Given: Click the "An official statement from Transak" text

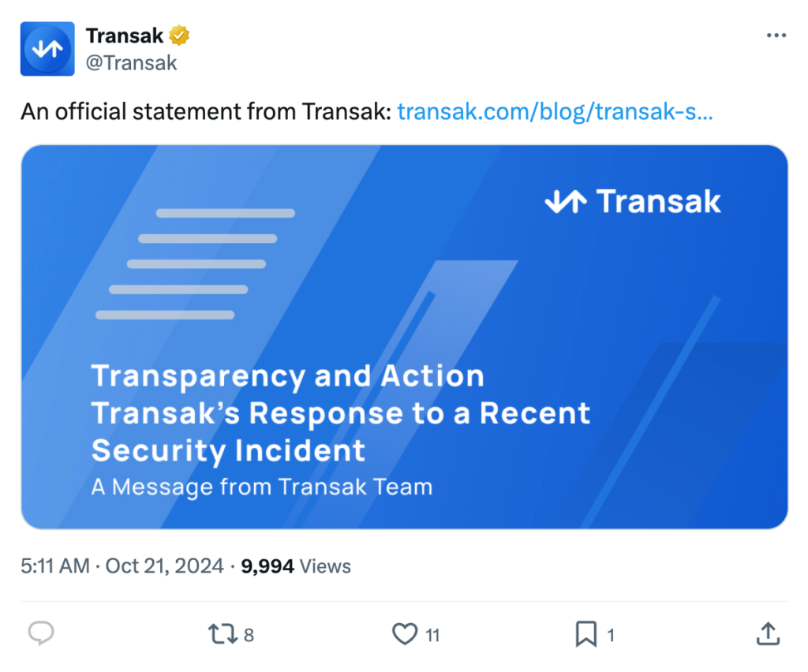Looking at the screenshot, I should (x=205, y=111).
